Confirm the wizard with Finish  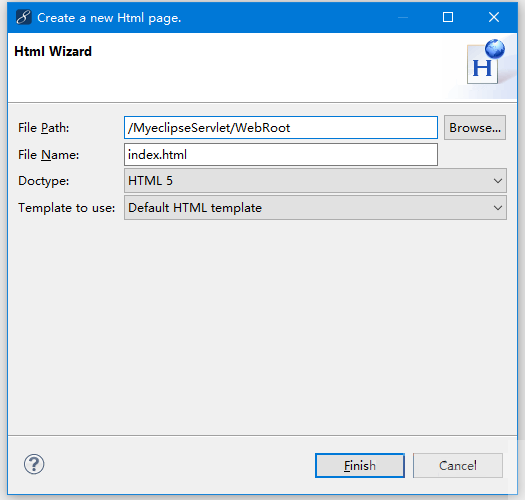tap(360, 466)
